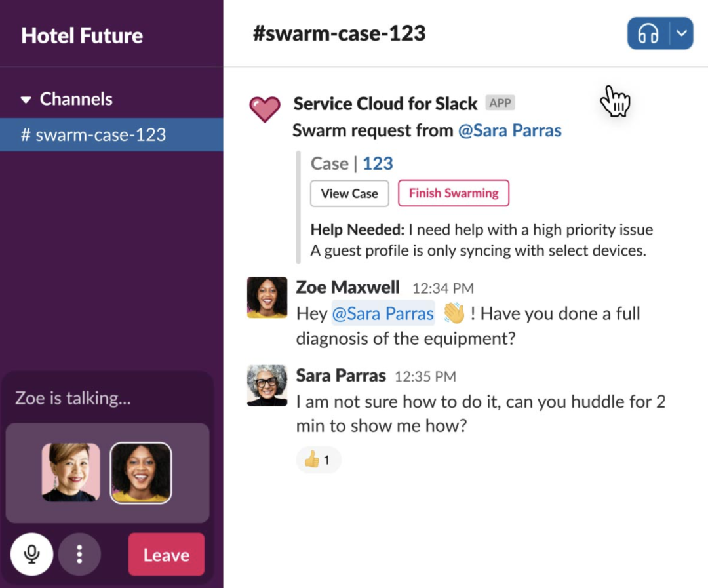Select the swarm-case-123 channel
708x588 pixels.
(94, 135)
